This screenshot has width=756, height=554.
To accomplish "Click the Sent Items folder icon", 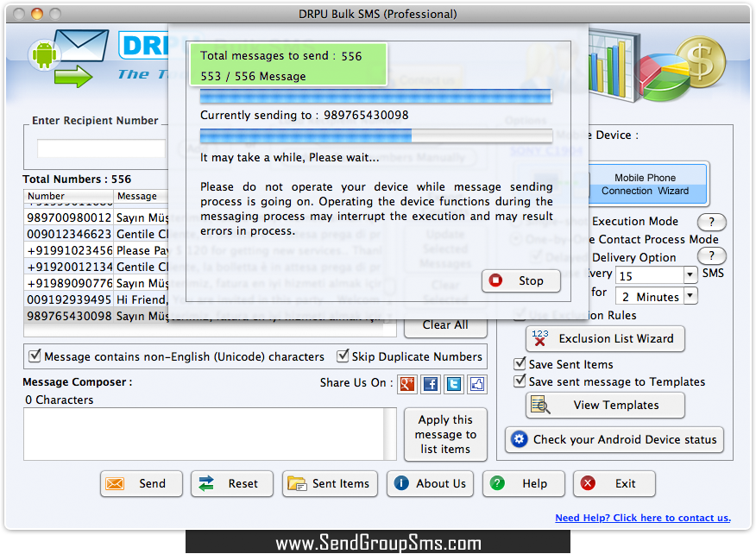I will click(297, 483).
